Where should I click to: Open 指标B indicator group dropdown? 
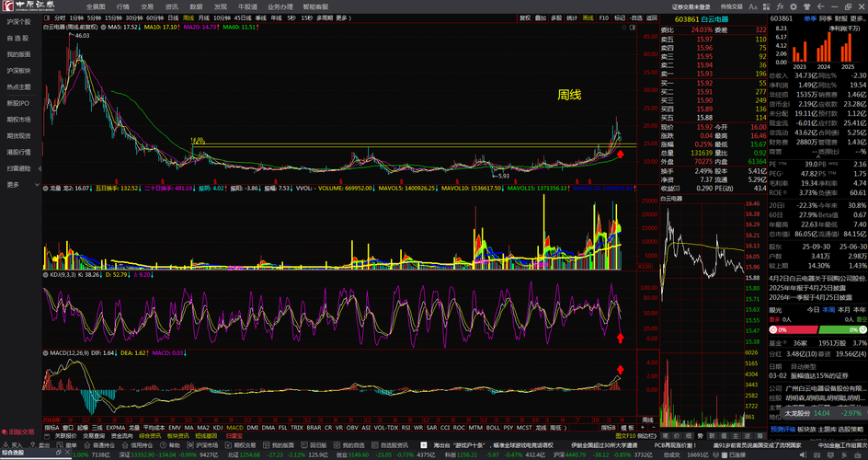609,428
